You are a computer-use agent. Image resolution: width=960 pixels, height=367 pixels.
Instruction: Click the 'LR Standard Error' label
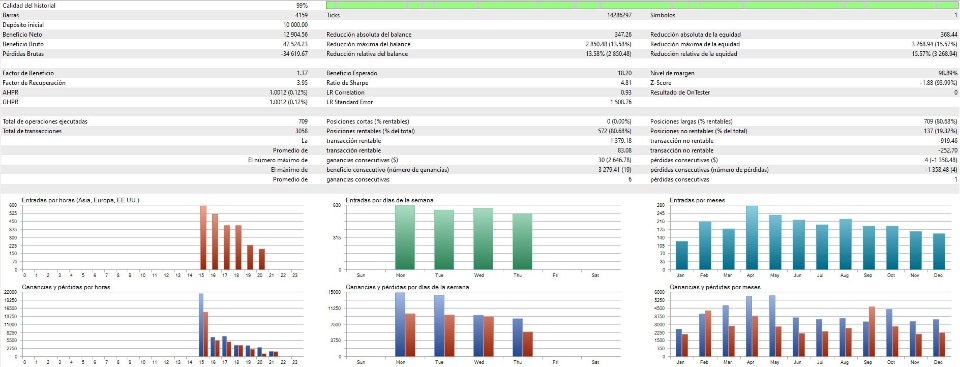coord(351,102)
